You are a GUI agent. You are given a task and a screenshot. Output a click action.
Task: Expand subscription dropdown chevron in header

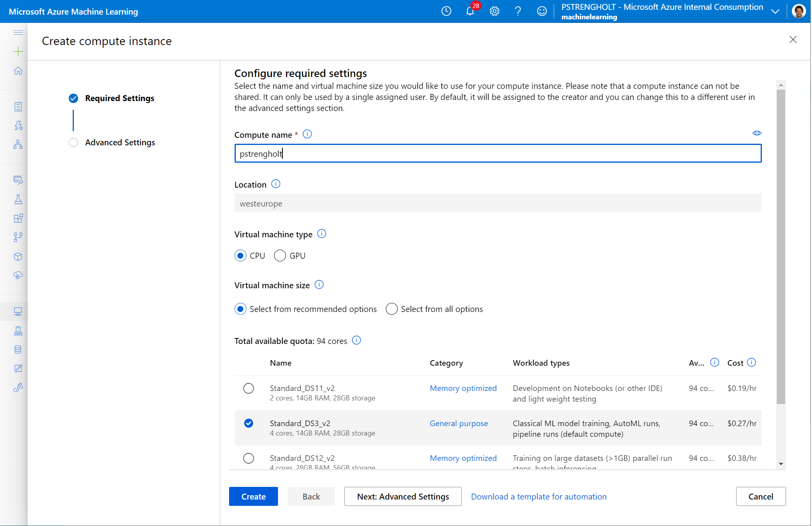point(775,11)
